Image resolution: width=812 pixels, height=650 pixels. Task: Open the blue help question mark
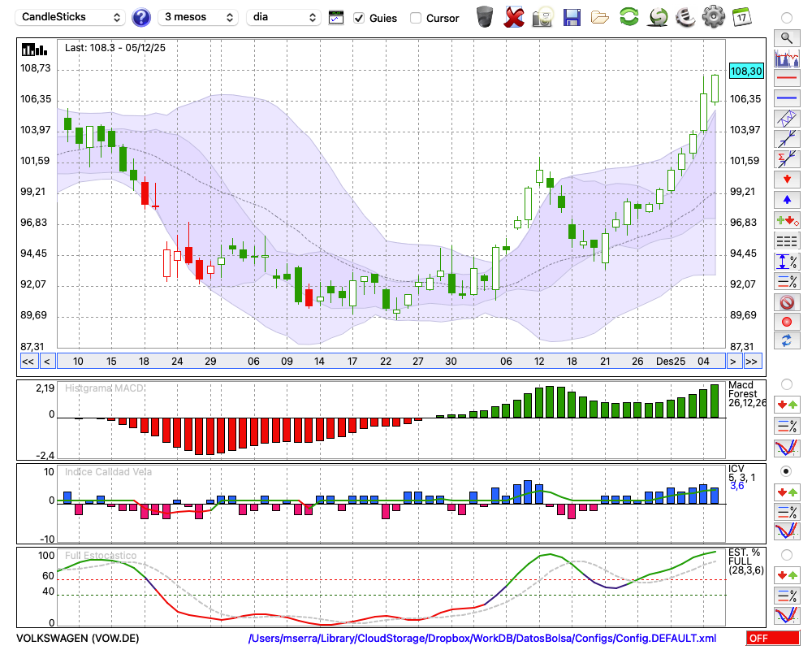[141, 17]
